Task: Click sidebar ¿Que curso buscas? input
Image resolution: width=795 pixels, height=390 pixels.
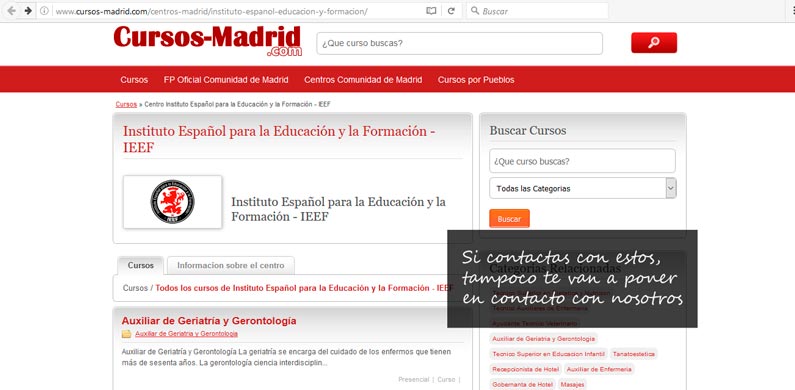Action: click(582, 161)
